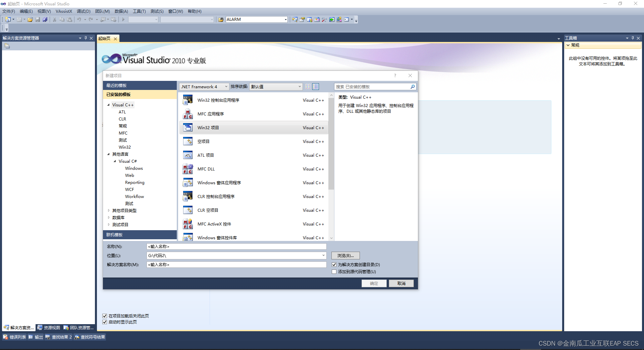Click the Extension Manager toolbar icon

(x=339, y=19)
